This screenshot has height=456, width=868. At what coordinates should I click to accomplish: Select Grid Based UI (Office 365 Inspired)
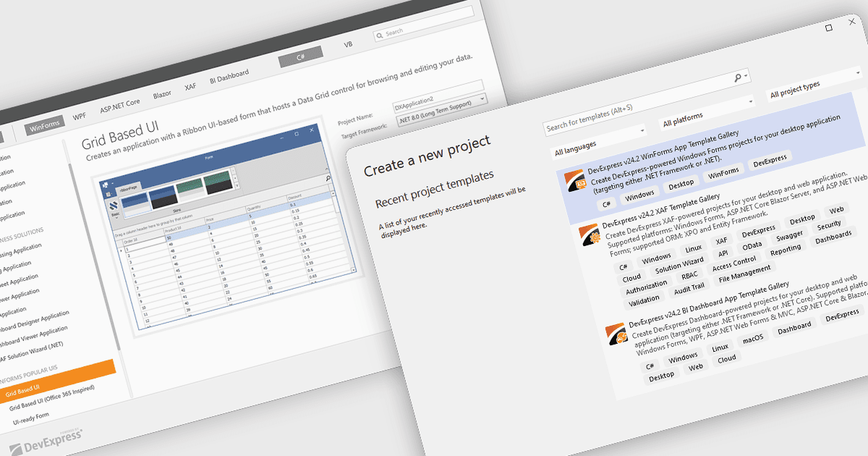[x=52, y=400]
